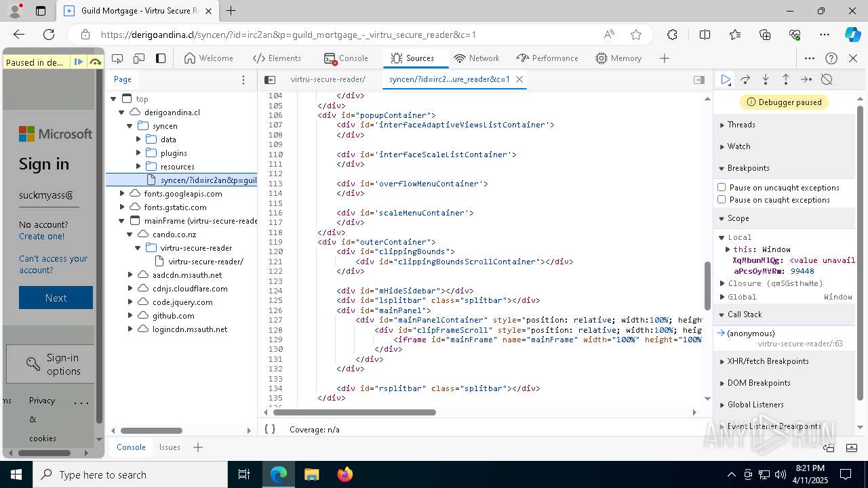The width and height of the screenshot is (868, 488).
Task: Click Create one! account link
Action: (x=42, y=237)
